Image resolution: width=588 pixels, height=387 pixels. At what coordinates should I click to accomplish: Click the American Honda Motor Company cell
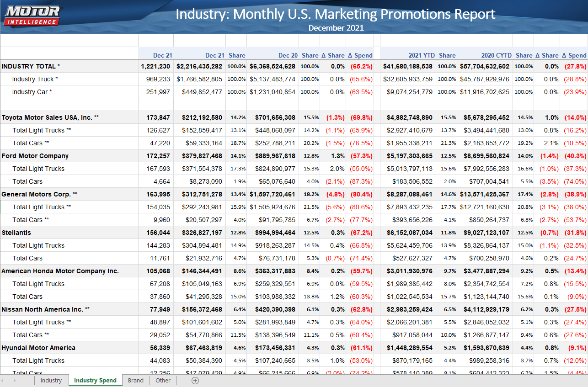60,271
